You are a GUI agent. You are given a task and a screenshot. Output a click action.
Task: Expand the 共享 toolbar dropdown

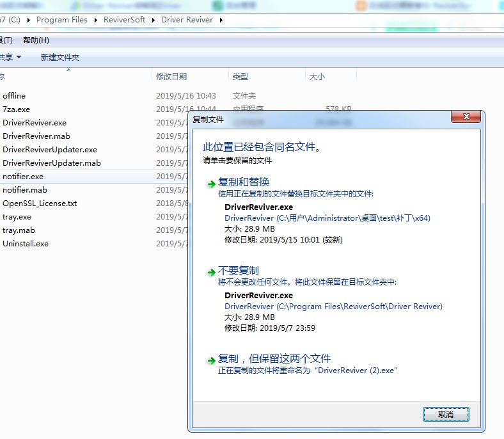pyautogui.click(x=11, y=58)
